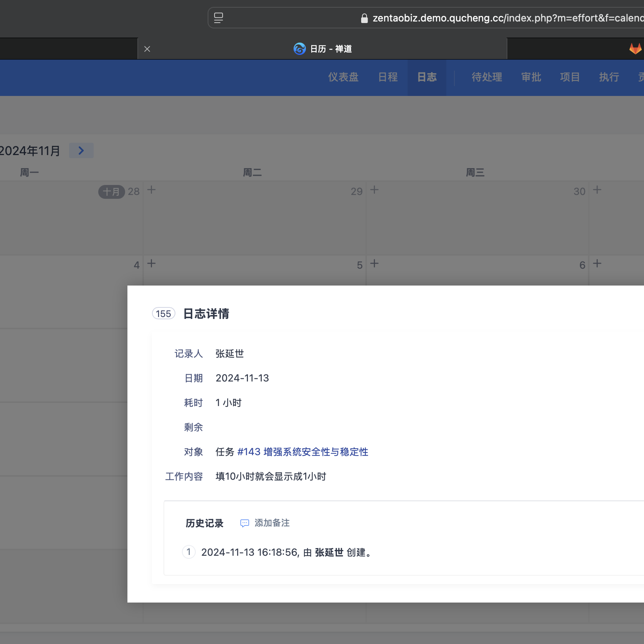Screen dimensions: 644x644
Task: Click the next month chevron arrow
Action: point(81,150)
